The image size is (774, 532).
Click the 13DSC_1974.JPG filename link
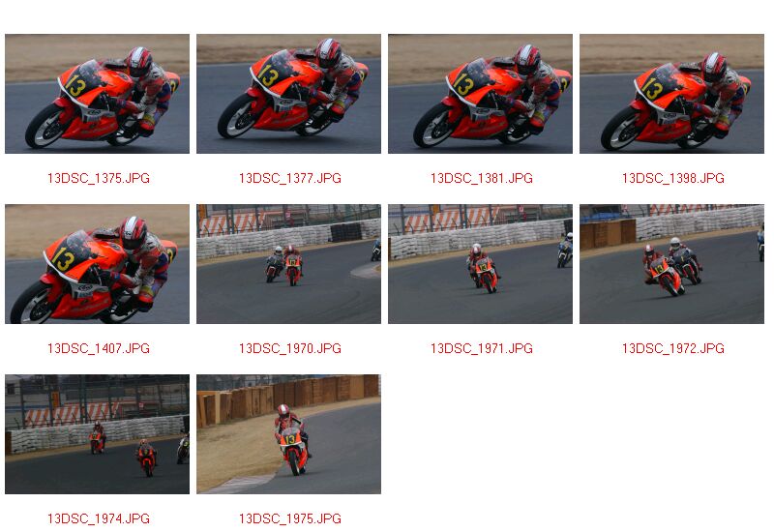99,518
